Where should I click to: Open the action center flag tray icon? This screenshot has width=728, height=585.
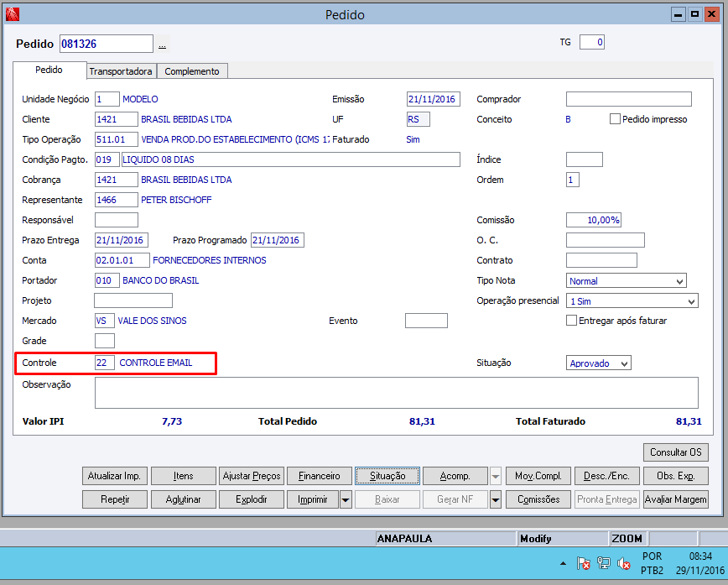[583, 564]
